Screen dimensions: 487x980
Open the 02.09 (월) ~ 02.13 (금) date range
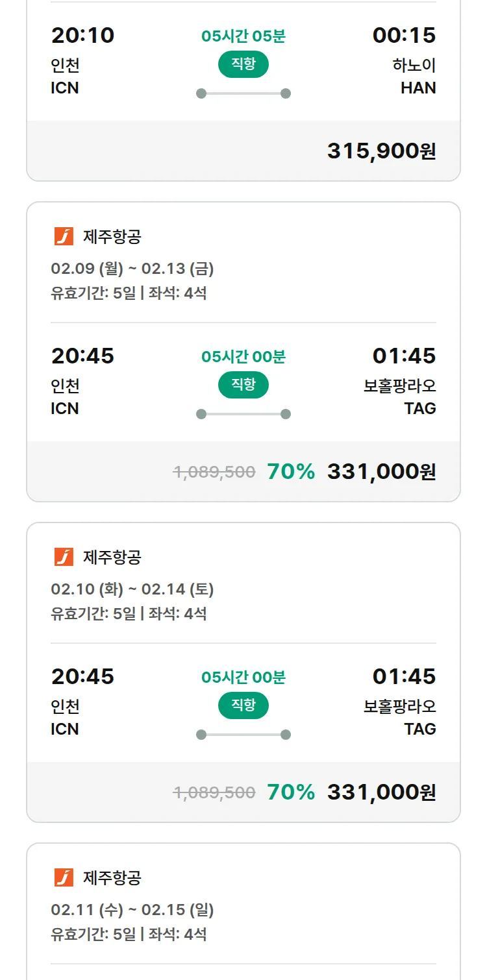coord(132,269)
